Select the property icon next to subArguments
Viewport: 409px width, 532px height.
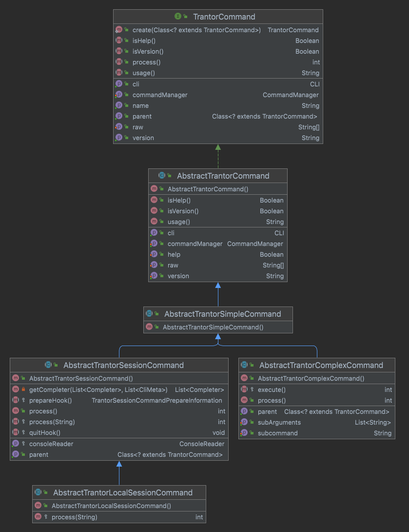(x=244, y=422)
